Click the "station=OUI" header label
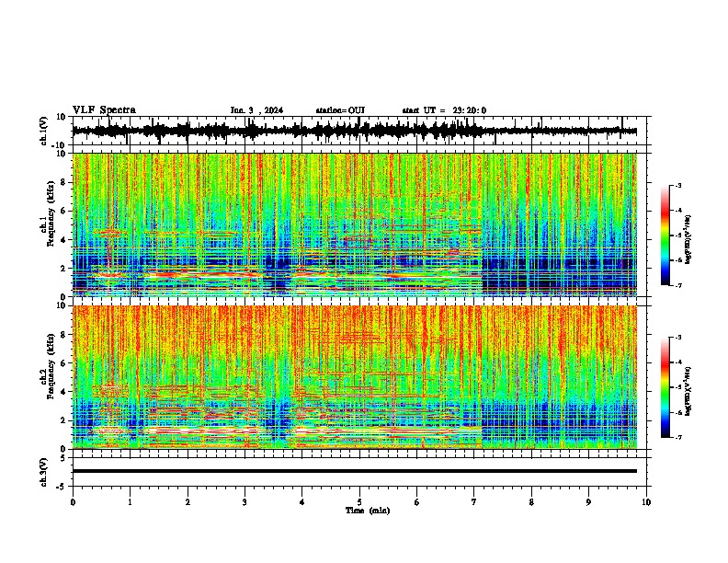 pyautogui.click(x=340, y=110)
